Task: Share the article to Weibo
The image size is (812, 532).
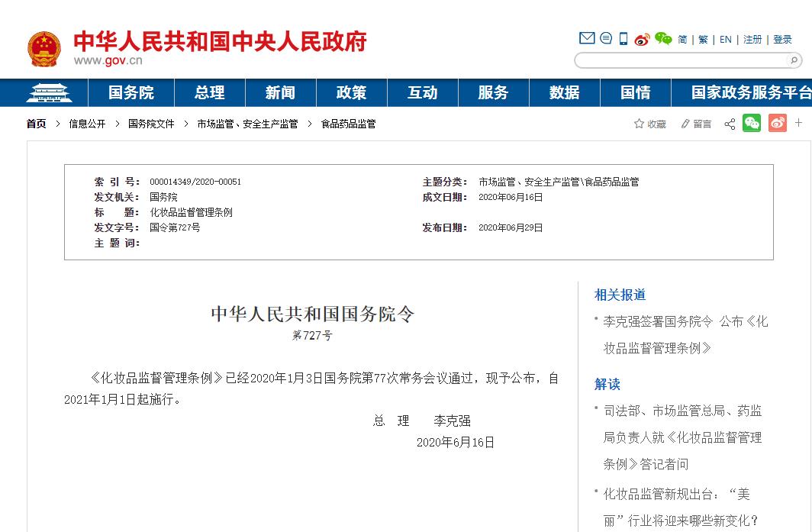Action: (777, 123)
